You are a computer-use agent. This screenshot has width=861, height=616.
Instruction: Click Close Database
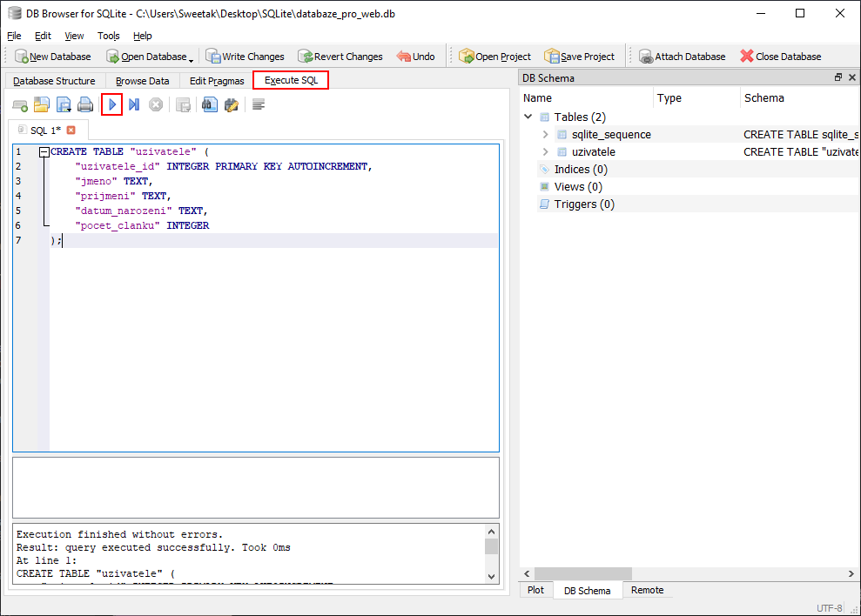[780, 57]
